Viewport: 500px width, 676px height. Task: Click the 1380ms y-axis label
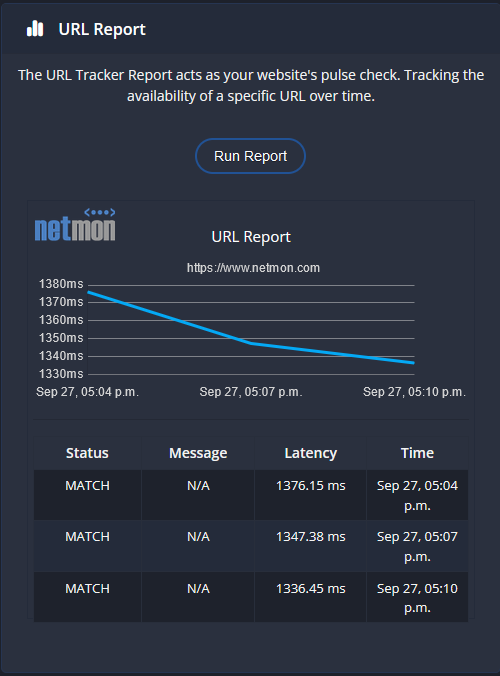coord(61,284)
